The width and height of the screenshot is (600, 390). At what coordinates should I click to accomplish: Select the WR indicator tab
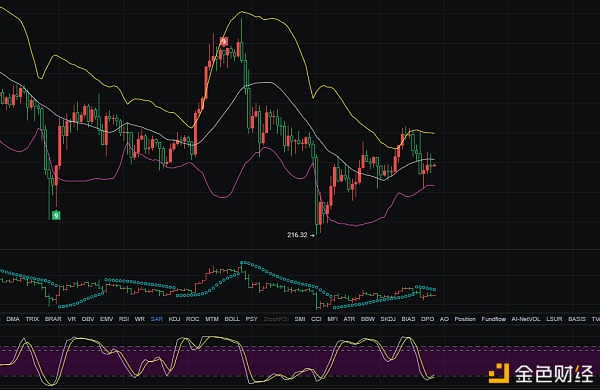(140, 319)
